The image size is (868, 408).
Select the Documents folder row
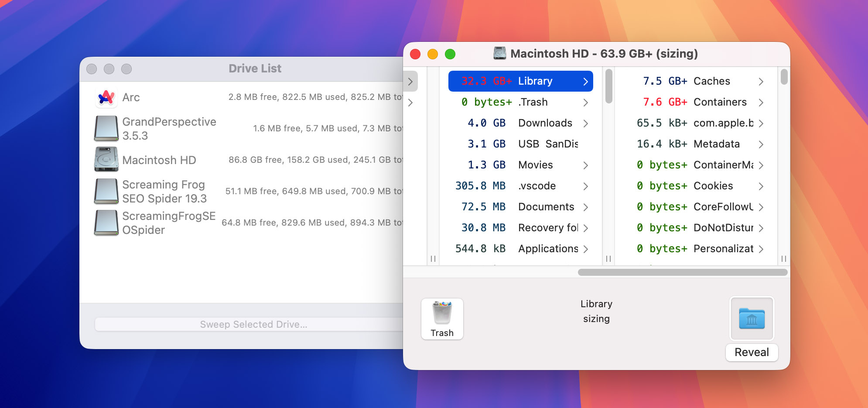(x=520, y=207)
